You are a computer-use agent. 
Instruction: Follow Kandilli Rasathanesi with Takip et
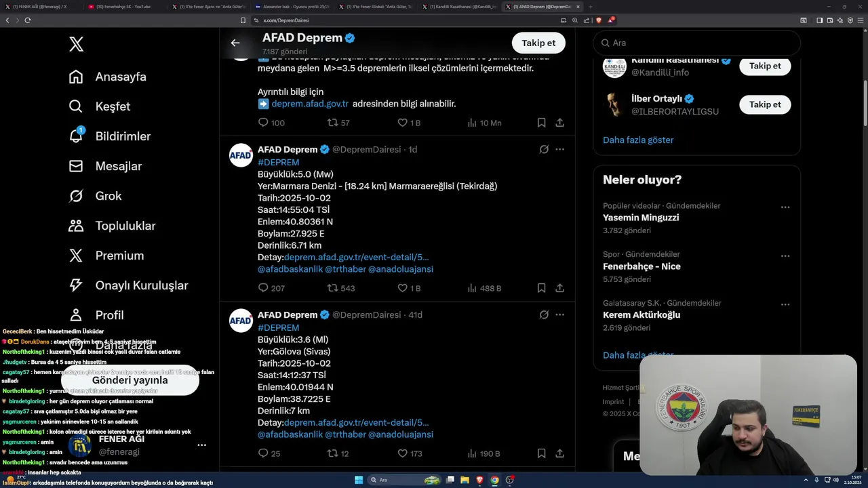click(765, 66)
